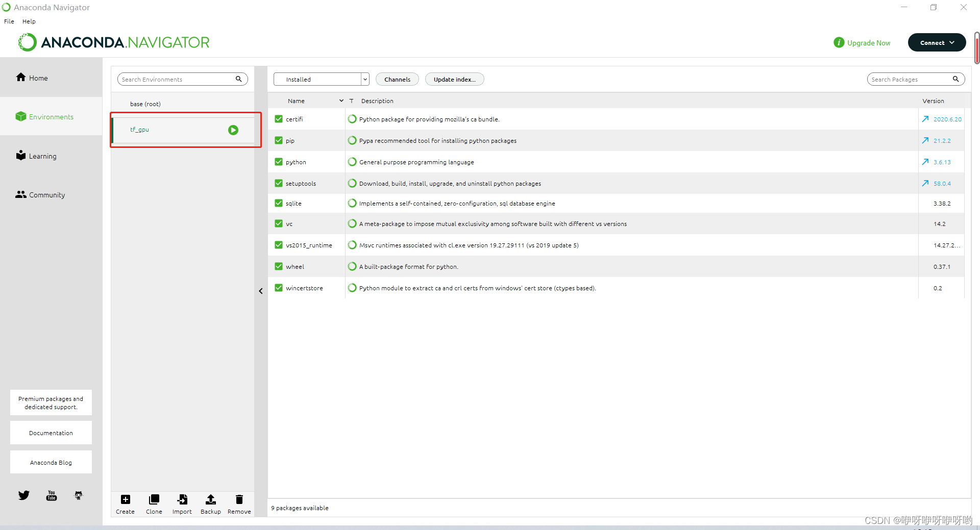980x530 pixels.
Task: Click the Search Environments magnifier icon
Action: pos(238,79)
